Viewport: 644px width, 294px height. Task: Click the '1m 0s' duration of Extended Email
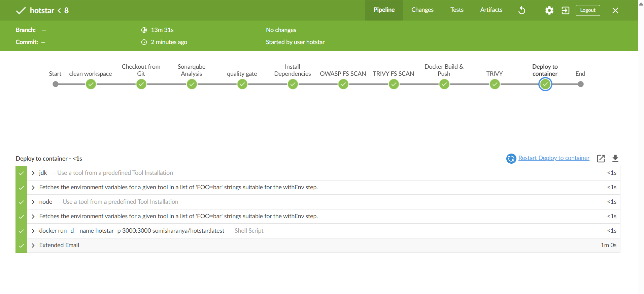point(609,245)
